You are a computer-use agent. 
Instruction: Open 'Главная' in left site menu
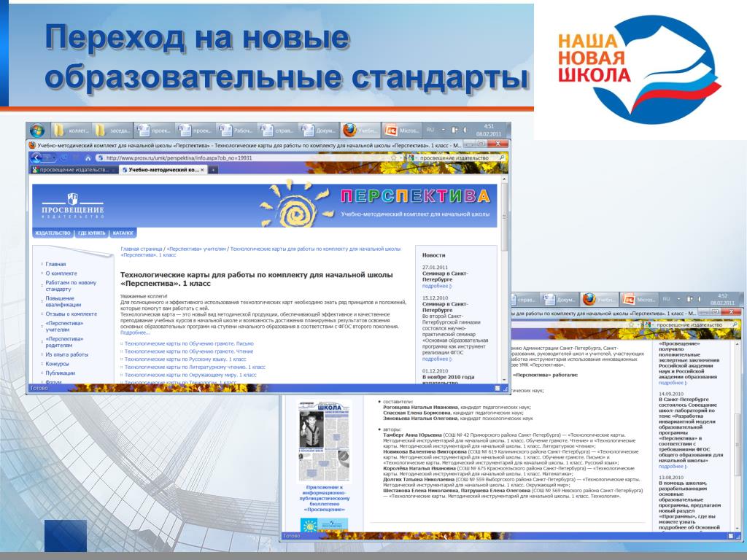55,264
